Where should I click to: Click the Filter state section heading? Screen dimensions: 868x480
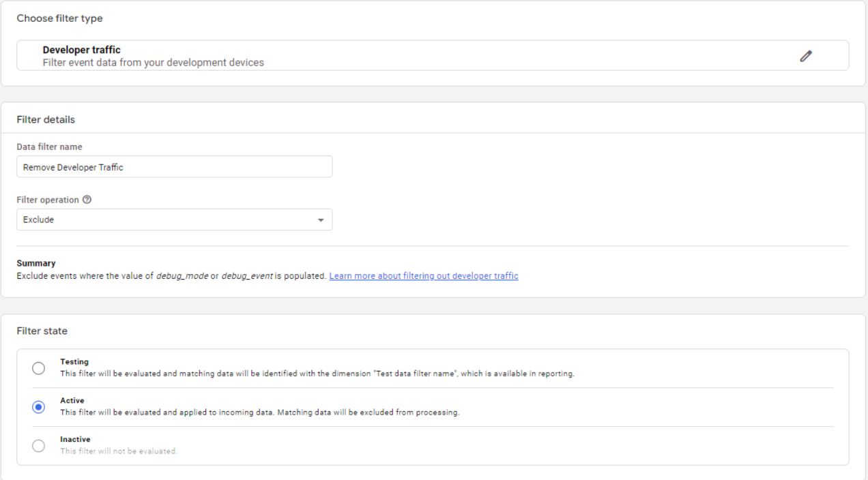point(42,331)
